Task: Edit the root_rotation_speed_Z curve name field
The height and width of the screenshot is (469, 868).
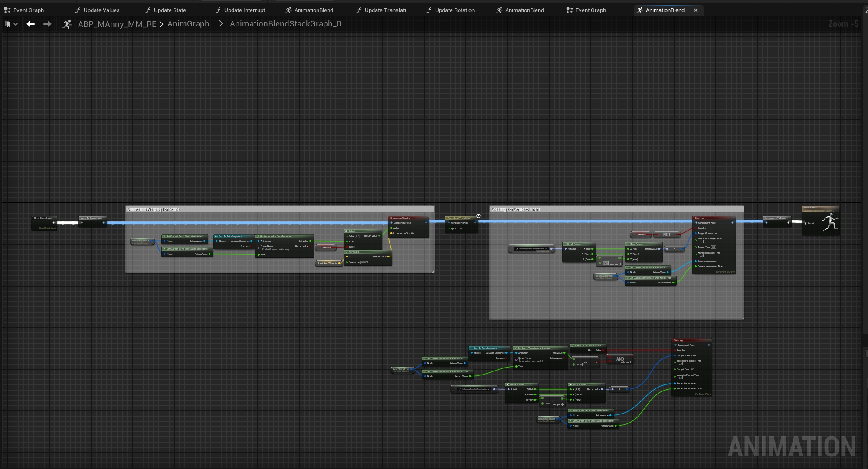Action: point(532,361)
